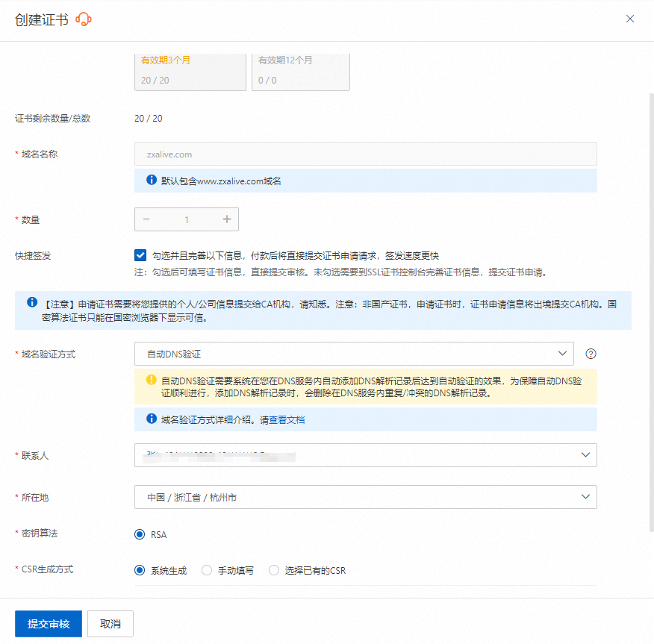Click the minus button to decrease quantity
This screenshot has width=654, height=644.
(146, 219)
